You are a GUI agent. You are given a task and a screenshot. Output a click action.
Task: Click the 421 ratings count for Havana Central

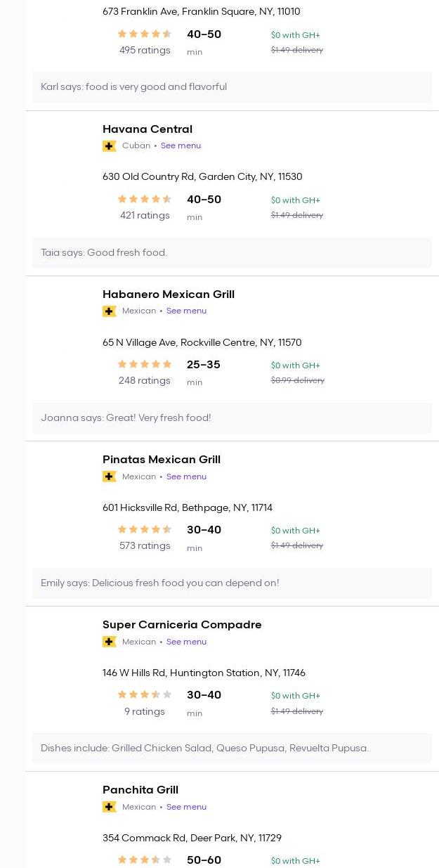pyautogui.click(x=145, y=216)
